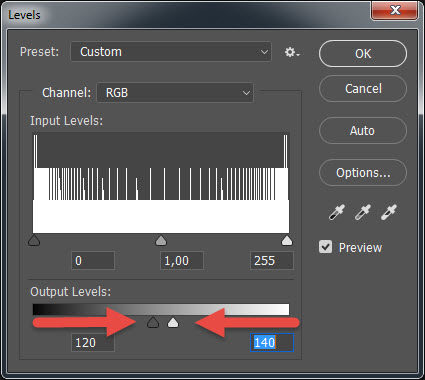
Task: Select the black point eyedropper
Action: point(337,213)
